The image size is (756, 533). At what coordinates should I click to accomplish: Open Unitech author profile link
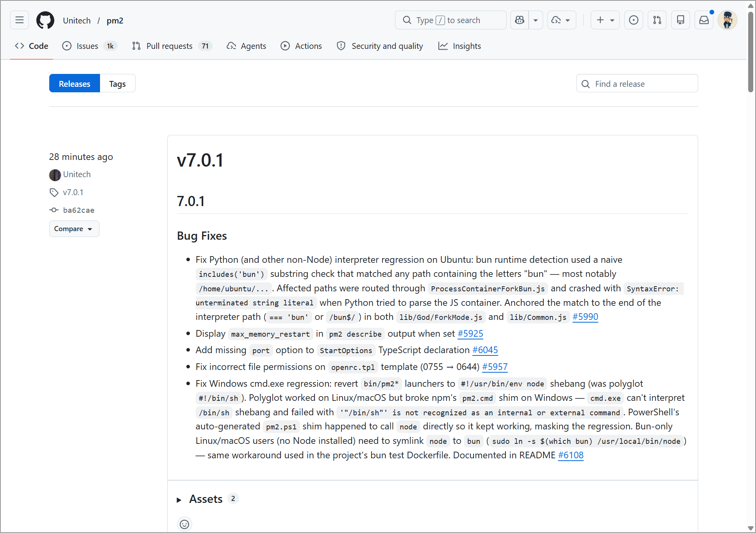click(77, 174)
